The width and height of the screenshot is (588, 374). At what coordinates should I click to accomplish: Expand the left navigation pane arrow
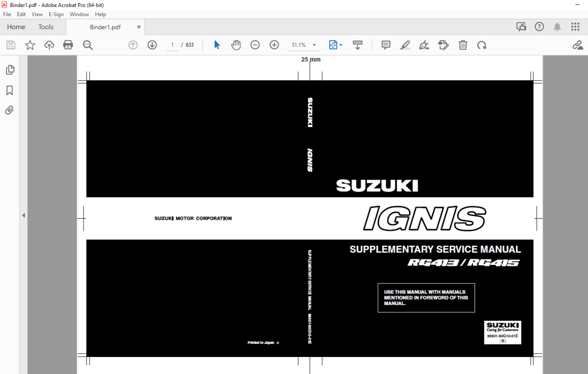(x=23, y=215)
